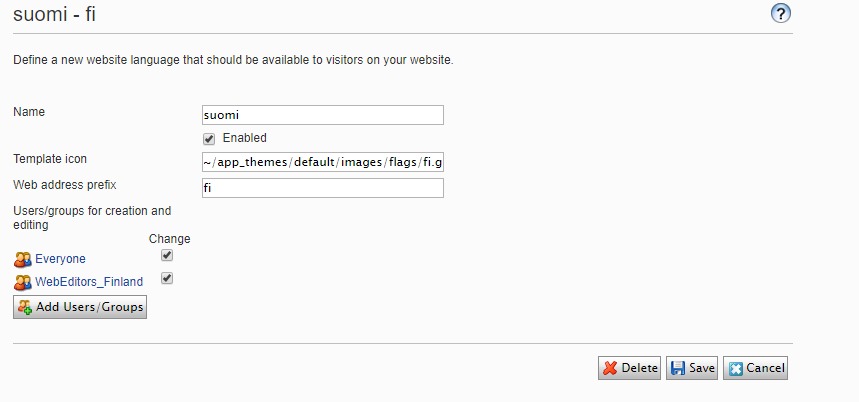Click the blue icon on the Cancel button
This screenshot has height=402, width=859.
click(x=736, y=368)
